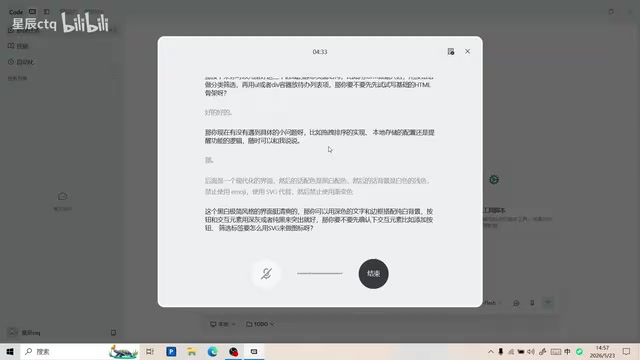This screenshot has height=360, width=640.
Task: Click the icon right of the 星辰ctq profile
Action: pos(113,333)
